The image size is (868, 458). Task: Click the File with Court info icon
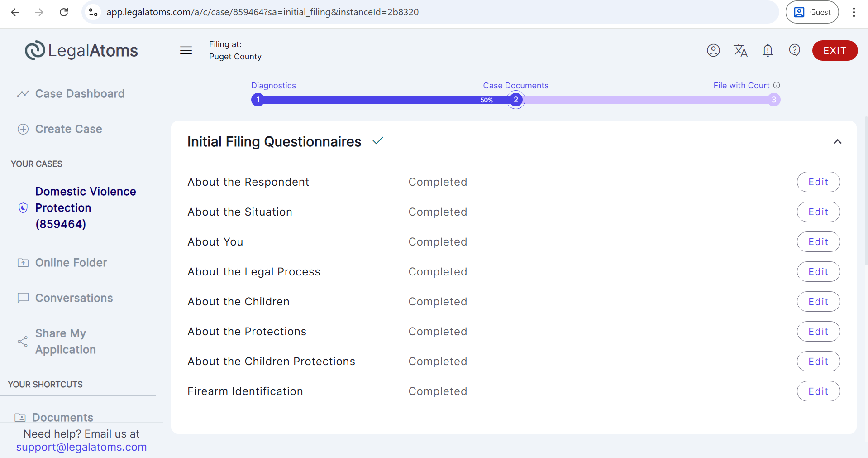(x=777, y=85)
